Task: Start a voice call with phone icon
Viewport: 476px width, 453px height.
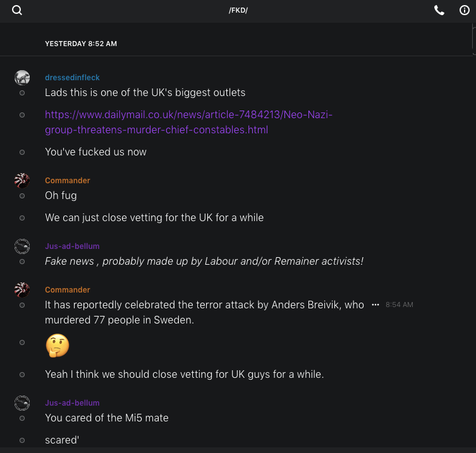Action: [x=439, y=10]
